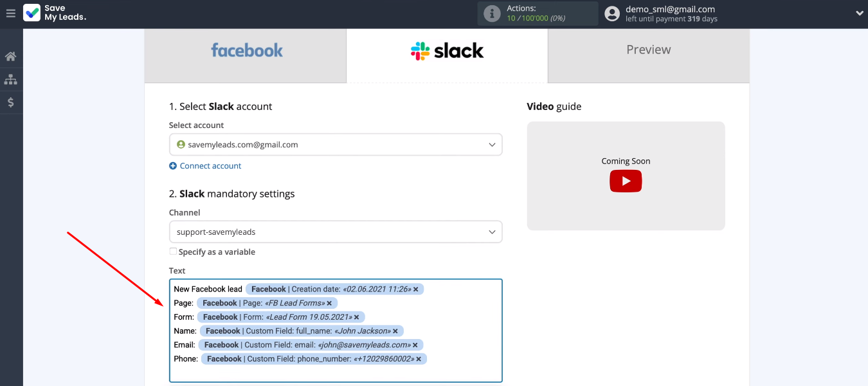The height and width of the screenshot is (386, 868).
Task: Open the Channel dropdown support-savemyleads
Action: 336,232
